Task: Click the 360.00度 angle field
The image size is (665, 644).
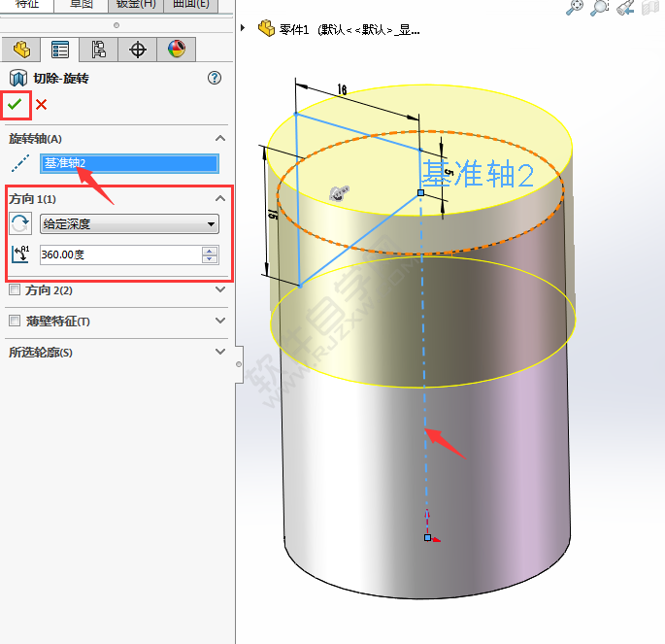Action: (x=120, y=254)
